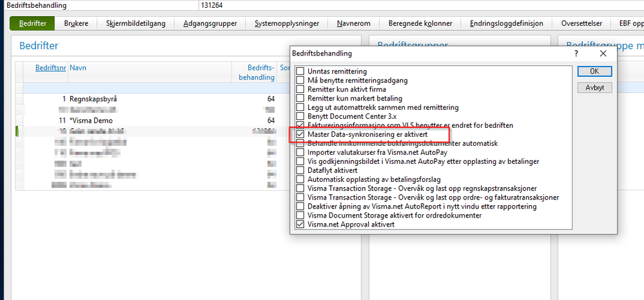Select the Systemopplysninger tab
Viewport: 644px width, 300px height.
287,23
